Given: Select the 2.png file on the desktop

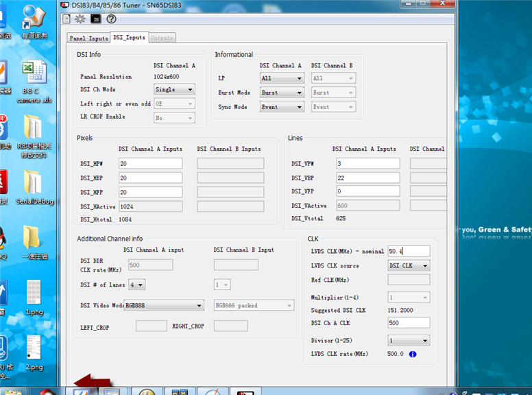Looking at the screenshot, I should click(x=34, y=353).
